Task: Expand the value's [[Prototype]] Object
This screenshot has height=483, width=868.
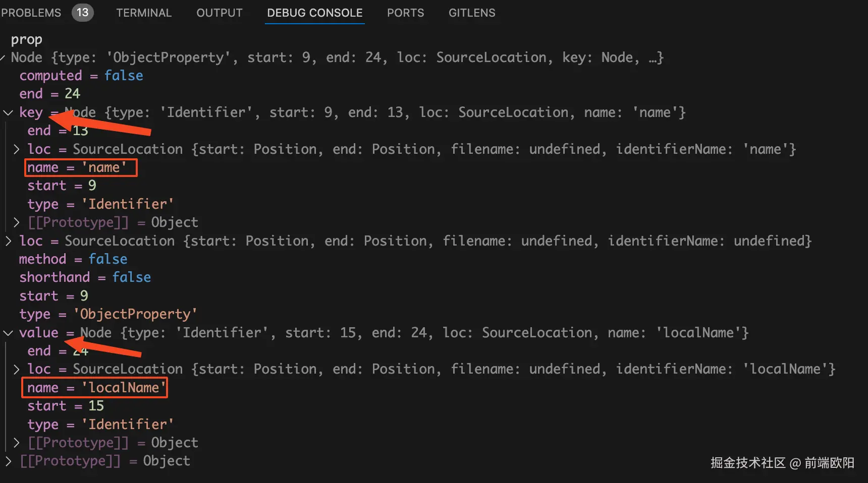Action: [17, 443]
